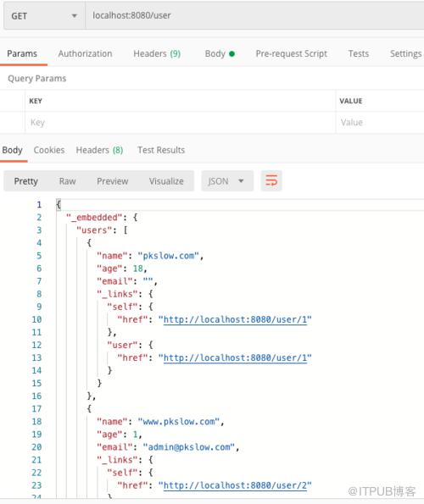Open the JSON format dropdown
The height and width of the screenshot is (504, 424).
[227, 181]
